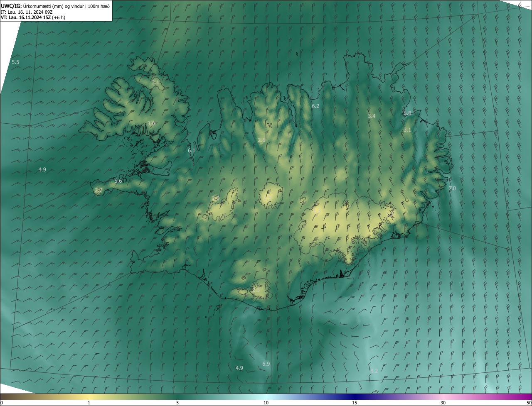Click the 4.9 value beside the 6.9 label

pos(239,368)
